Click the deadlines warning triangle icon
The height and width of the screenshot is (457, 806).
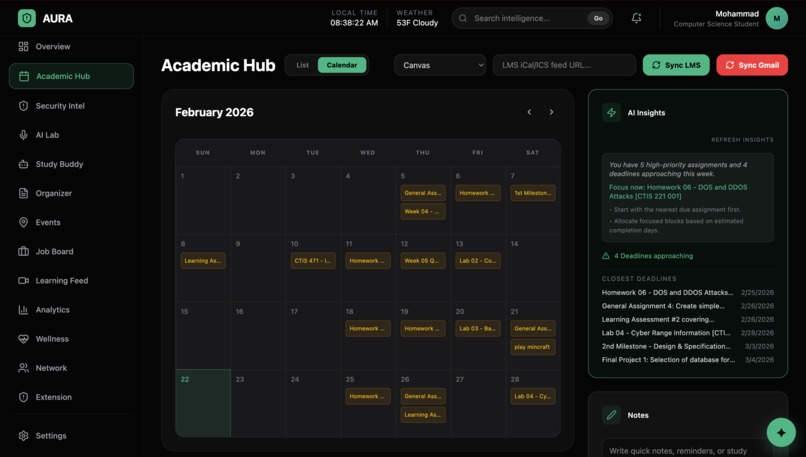pos(606,256)
